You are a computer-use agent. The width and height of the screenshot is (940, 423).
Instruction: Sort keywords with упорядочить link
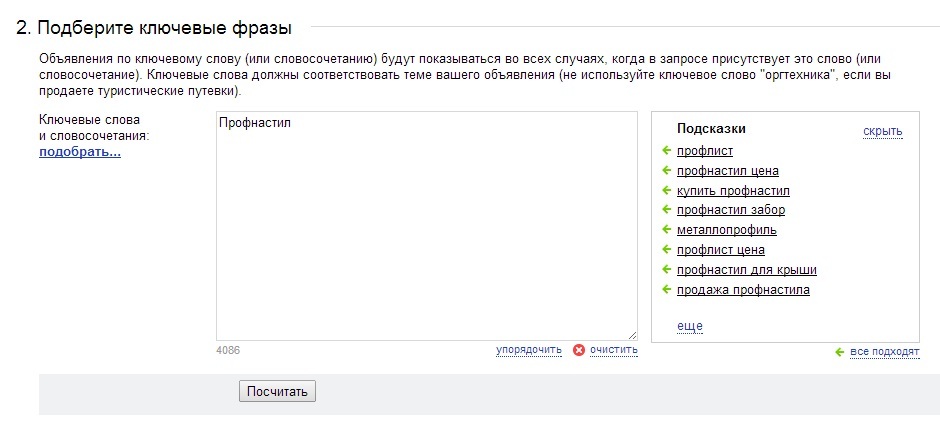[529, 349]
